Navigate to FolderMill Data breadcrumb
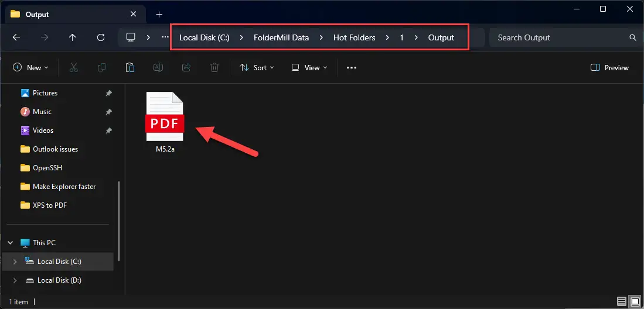 281,37
